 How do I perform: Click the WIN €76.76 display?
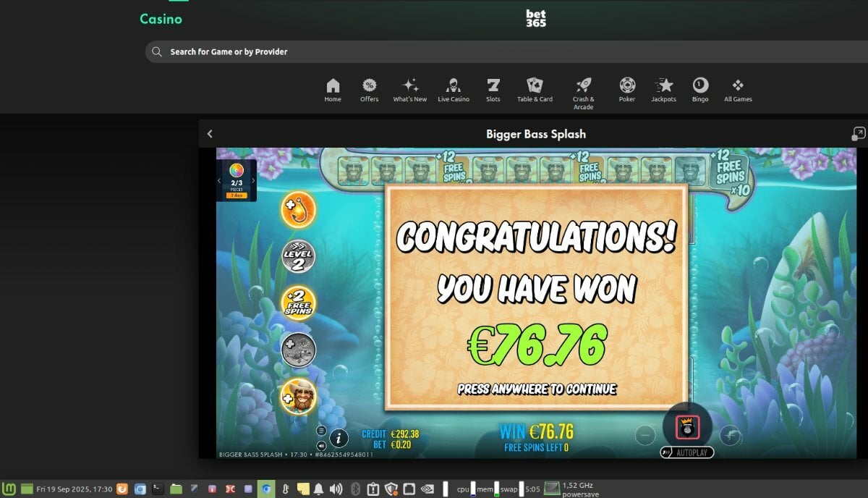point(536,432)
